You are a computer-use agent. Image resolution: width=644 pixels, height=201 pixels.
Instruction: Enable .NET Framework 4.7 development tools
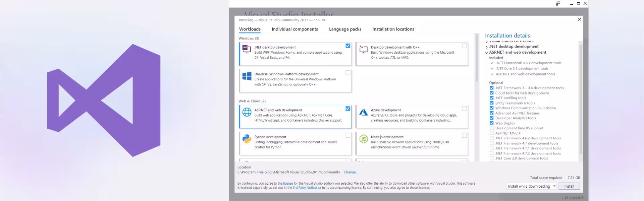point(491,143)
